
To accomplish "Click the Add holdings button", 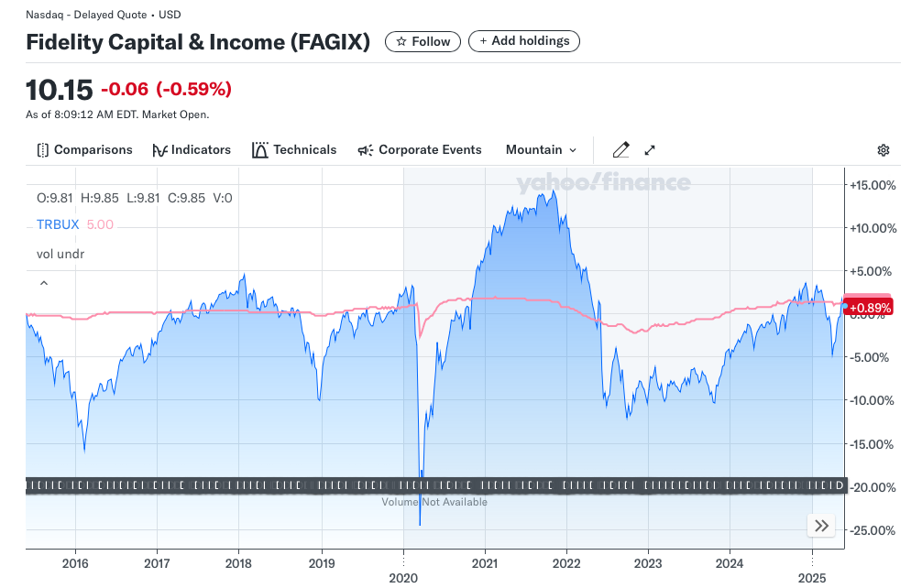I will [x=524, y=41].
